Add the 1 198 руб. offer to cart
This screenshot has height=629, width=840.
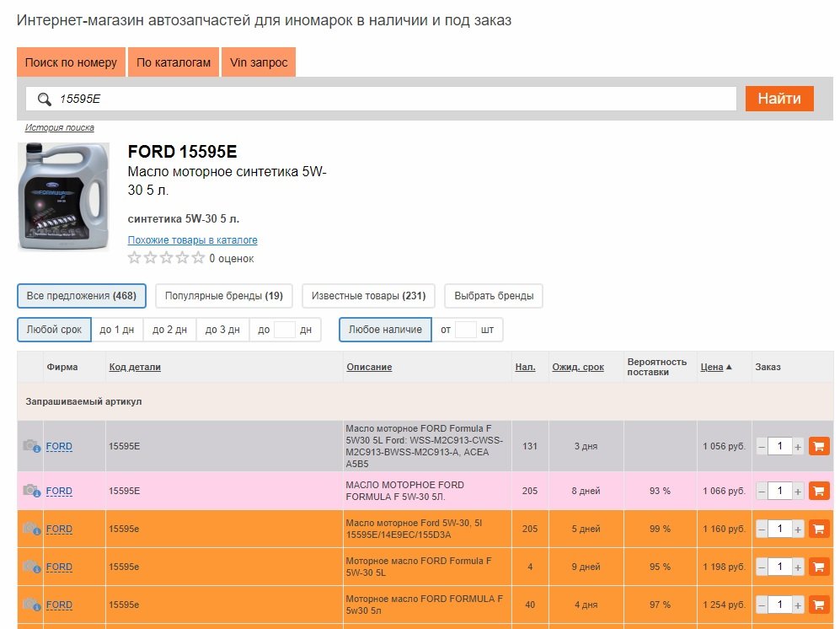[x=819, y=567]
